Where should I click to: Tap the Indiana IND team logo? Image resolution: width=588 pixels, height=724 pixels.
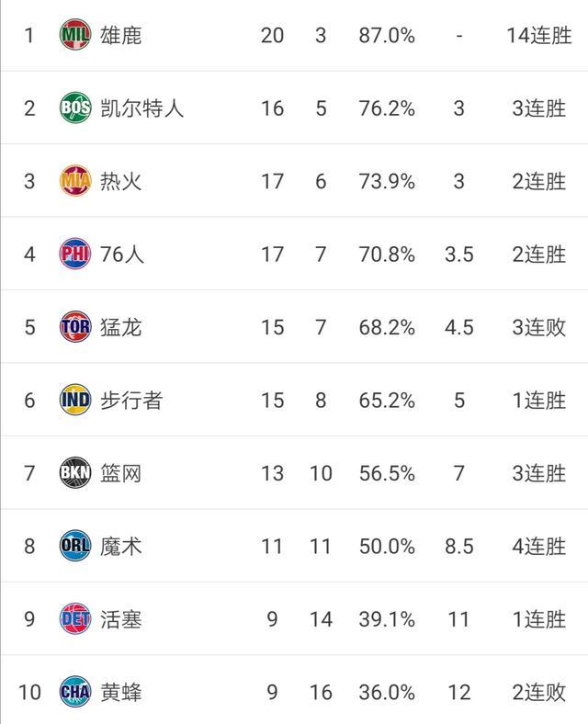(75, 400)
